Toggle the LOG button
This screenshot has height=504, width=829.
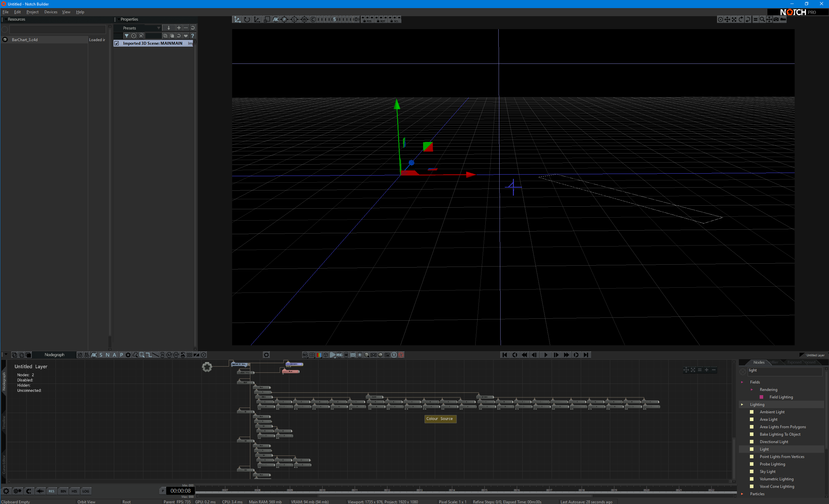point(86,491)
